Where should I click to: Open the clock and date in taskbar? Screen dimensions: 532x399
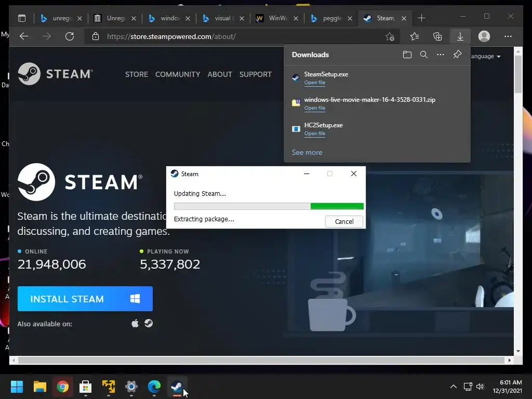tap(507, 387)
